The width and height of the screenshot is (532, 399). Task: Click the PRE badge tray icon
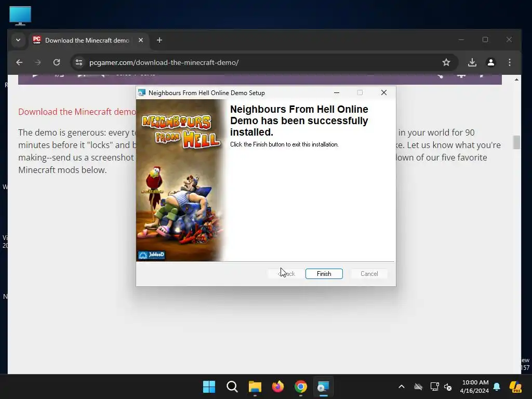[x=515, y=387]
